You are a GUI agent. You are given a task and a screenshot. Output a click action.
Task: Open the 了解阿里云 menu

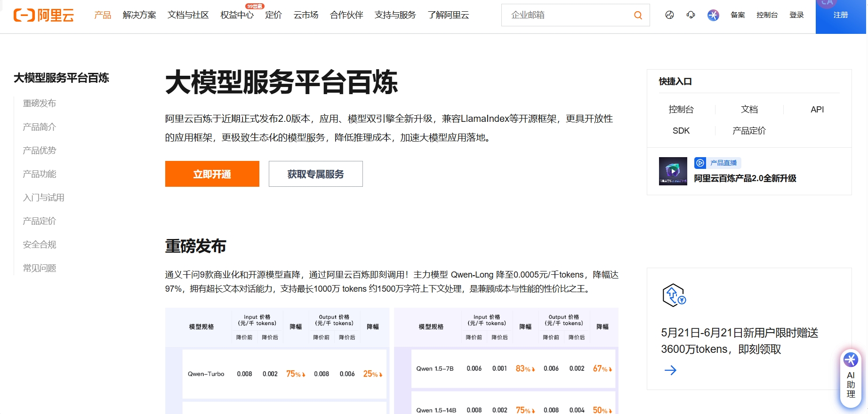tap(448, 15)
